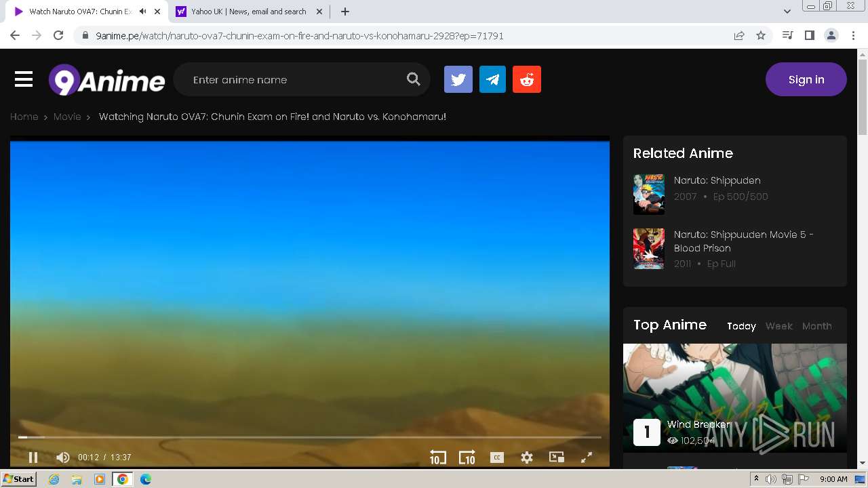The image size is (868, 488).
Task: Switch to the Yahoo UK browser tab
Action: pos(248,12)
